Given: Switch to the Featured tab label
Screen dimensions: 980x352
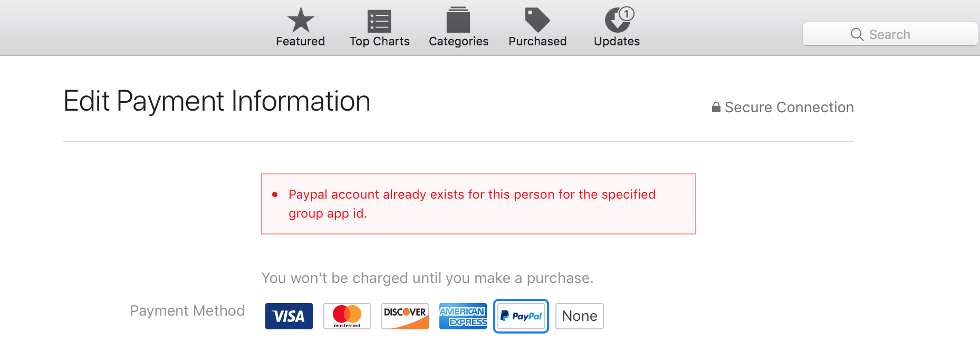Looking at the screenshot, I should [300, 42].
